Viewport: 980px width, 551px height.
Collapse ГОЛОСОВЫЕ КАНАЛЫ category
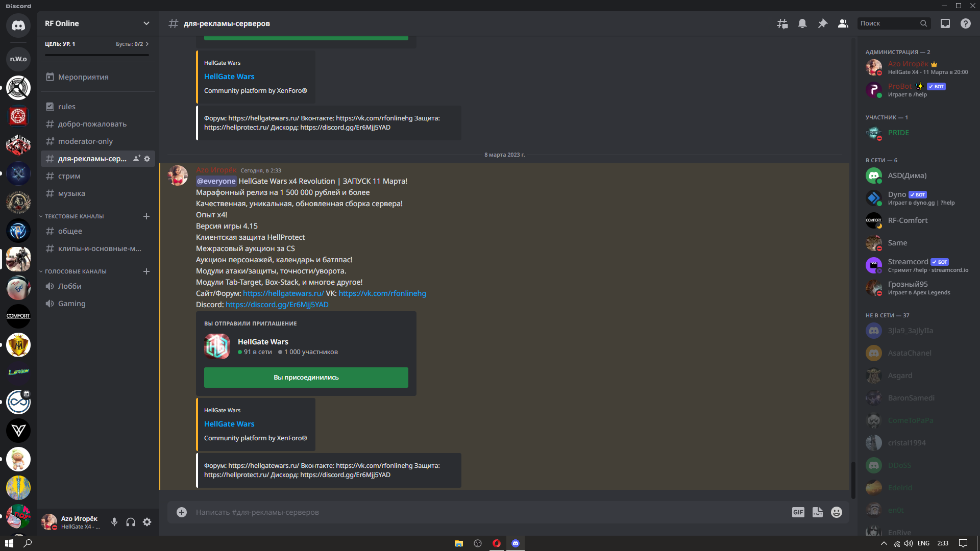click(76, 271)
